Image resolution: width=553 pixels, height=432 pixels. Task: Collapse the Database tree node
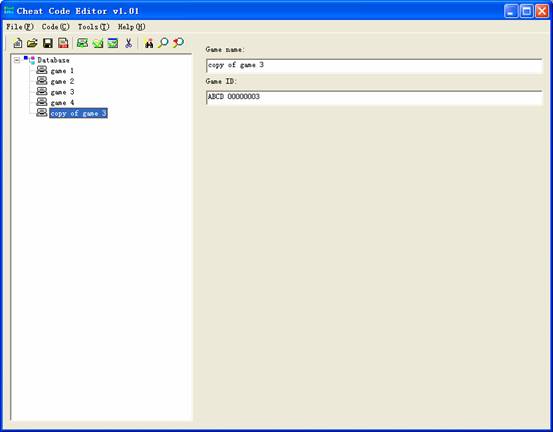(17, 61)
